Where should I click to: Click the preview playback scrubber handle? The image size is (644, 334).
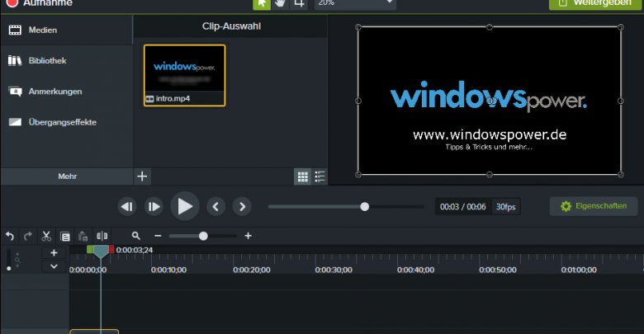coord(364,207)
